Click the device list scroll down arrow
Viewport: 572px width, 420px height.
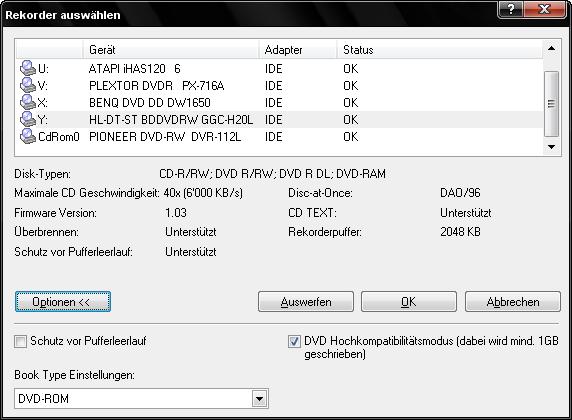pos(552,147)
